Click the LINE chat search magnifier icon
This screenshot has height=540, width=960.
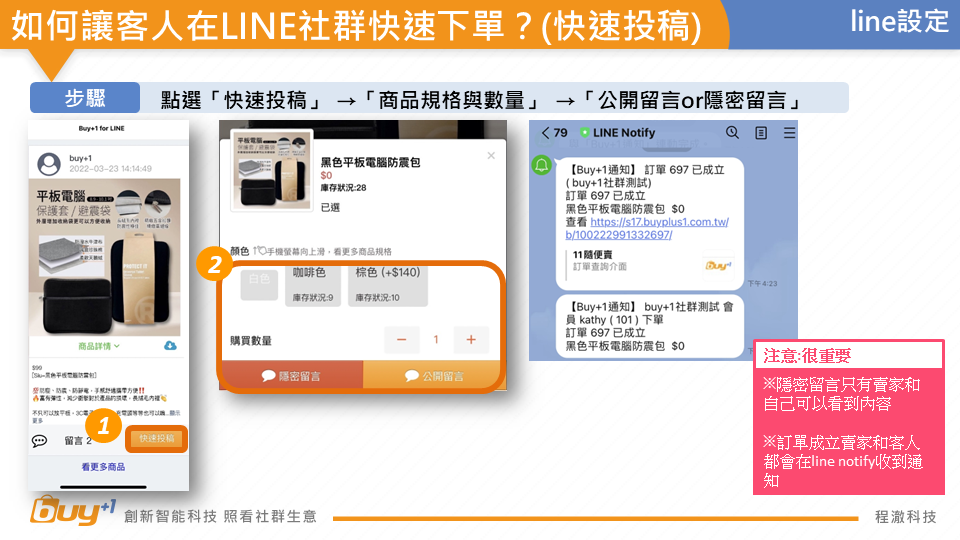732,133
